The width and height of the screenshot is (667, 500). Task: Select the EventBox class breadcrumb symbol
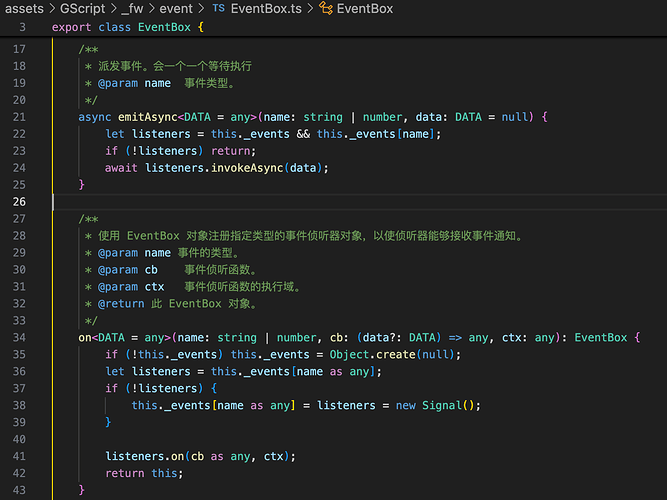(x=365, y=9)
